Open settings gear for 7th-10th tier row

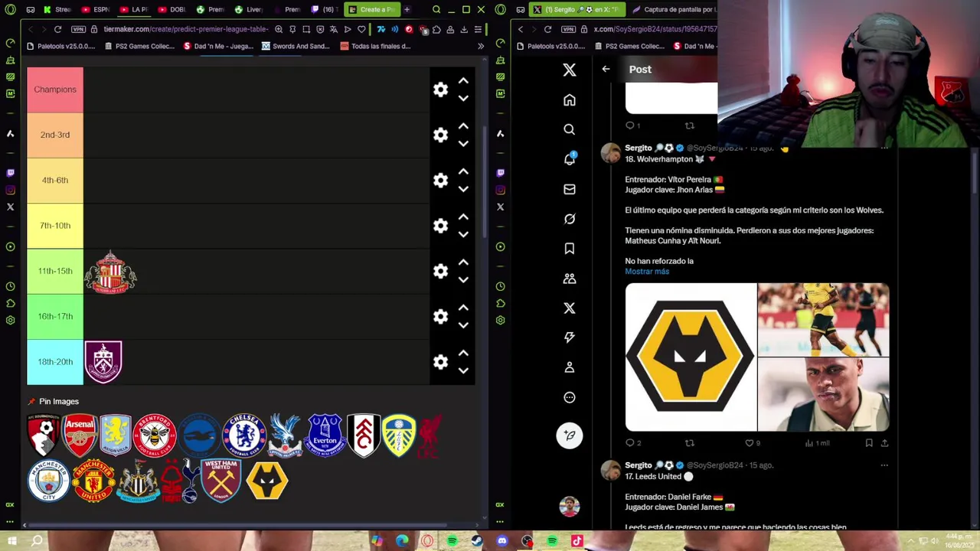(440, 226)
